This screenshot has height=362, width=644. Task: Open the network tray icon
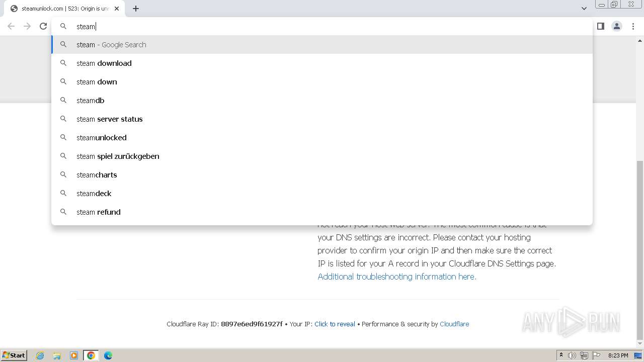[x=584, y=355]
